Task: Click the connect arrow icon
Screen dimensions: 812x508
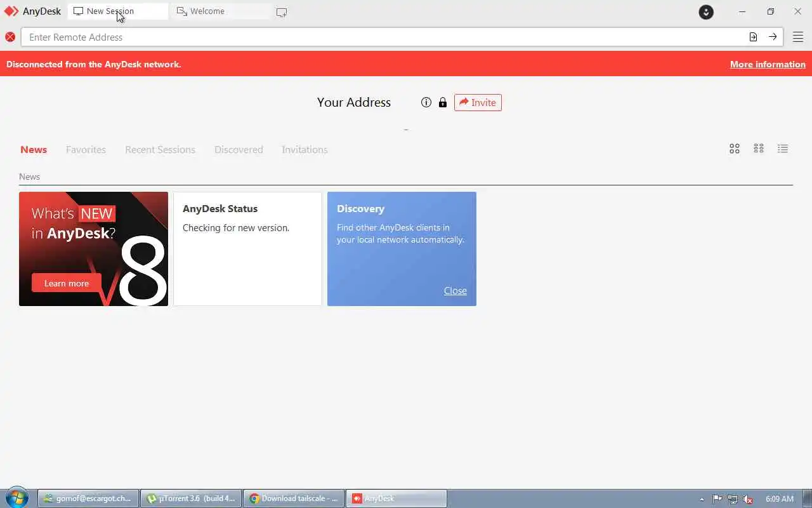Action: (773, 37)
